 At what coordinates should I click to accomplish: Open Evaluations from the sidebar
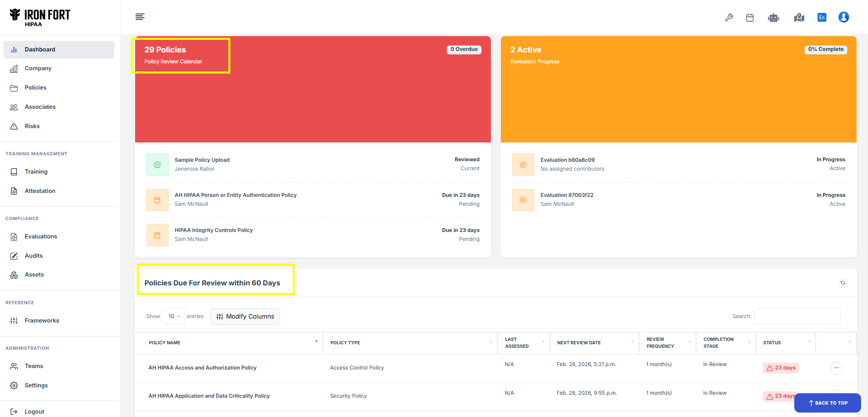pos(41,236)
